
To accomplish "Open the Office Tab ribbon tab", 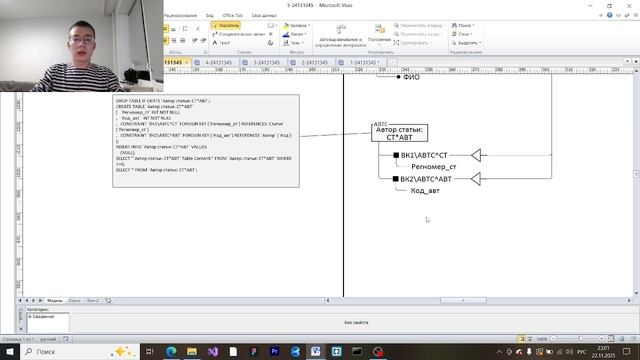I will [x=232, y=16].
